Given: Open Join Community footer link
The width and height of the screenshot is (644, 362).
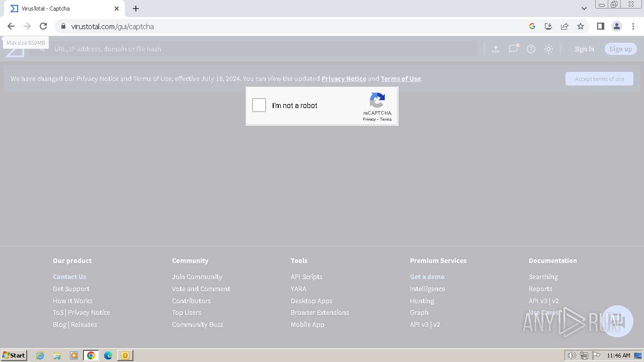Looking at the screenshot, I should click(x=197, y=277).
